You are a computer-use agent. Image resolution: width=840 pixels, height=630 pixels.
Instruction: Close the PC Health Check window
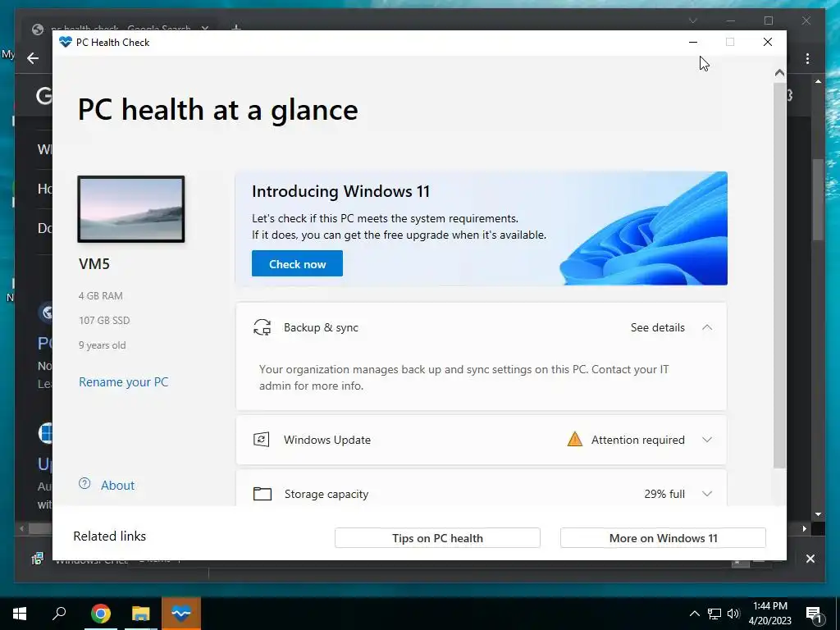767,42
